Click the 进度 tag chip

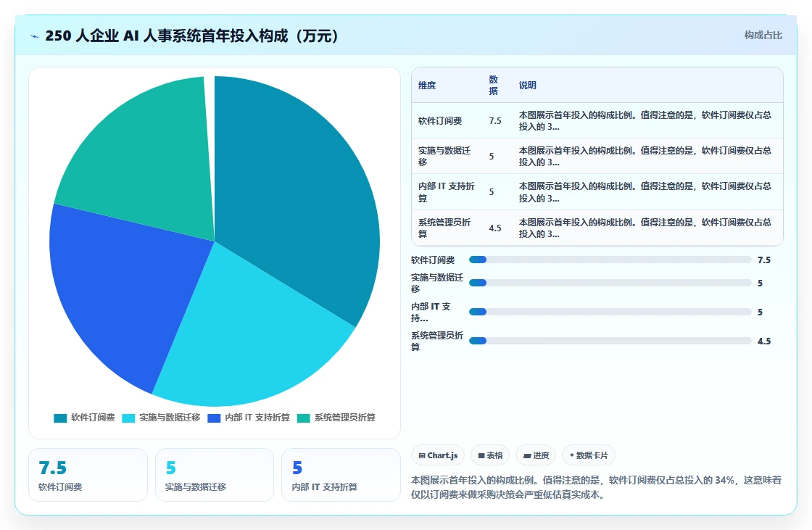click(536, 455)
